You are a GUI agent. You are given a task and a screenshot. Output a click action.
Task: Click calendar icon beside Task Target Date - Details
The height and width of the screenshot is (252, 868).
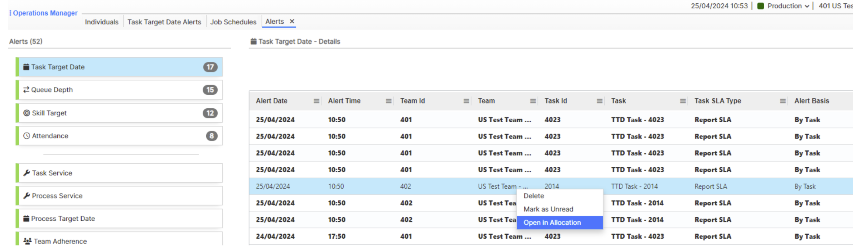253,42
